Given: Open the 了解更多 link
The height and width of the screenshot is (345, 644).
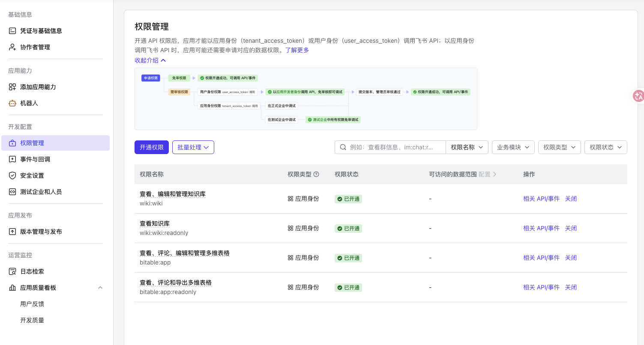Looking at the screenshot, I should (297, 50).
